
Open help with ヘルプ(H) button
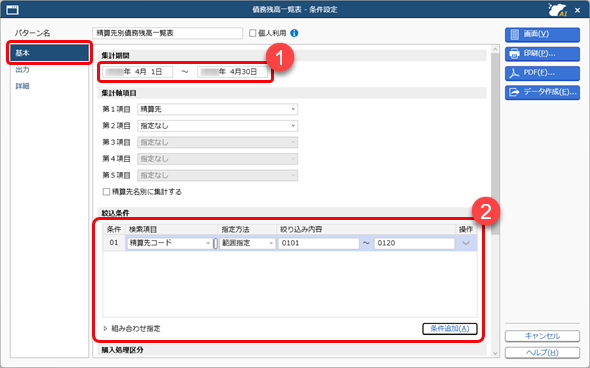pos(542,353)
